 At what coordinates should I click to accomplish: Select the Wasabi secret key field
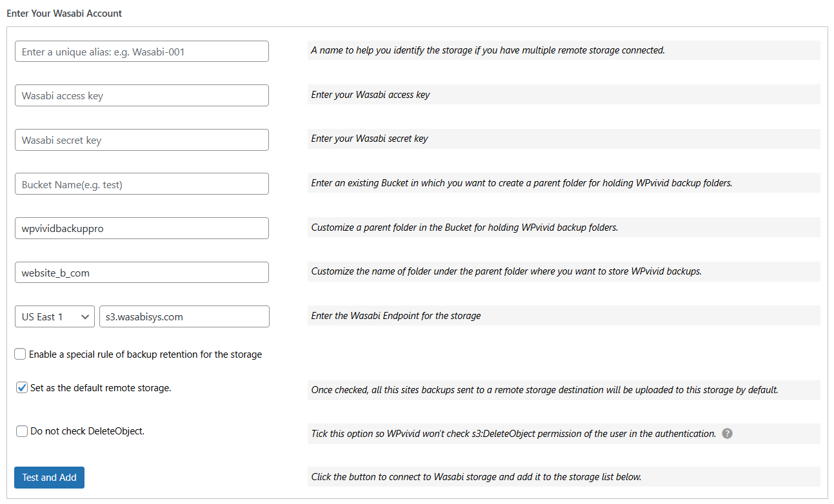coord(142,140)
